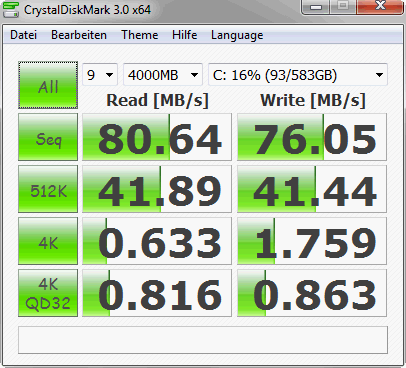Click the 4K read result 0.633
The height and width of the screenshot is (368, 406).
pyautogui.click(x=157, y=241)
